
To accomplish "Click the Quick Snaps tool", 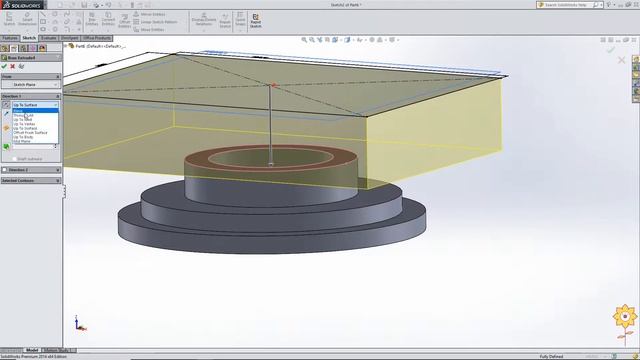I will coord(240,20).
